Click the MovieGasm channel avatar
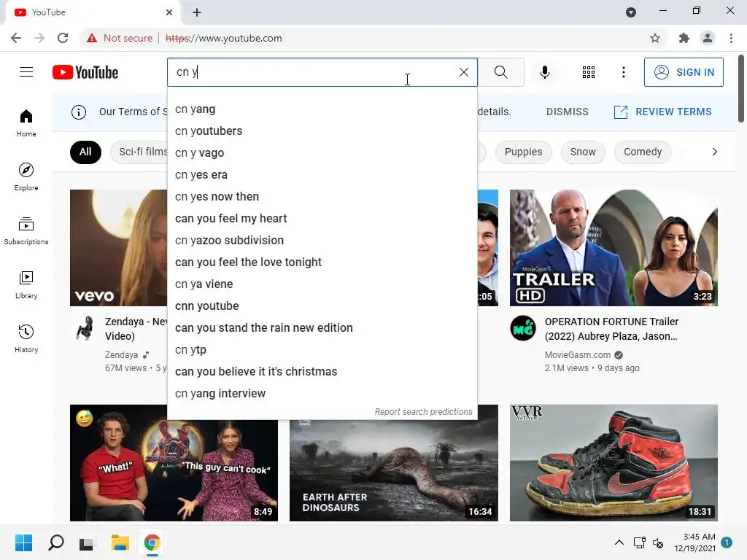Viewport: 747px width, 560px height. tap(523, 329)
